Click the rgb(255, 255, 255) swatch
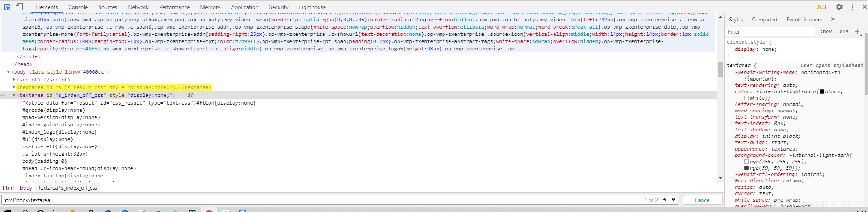The height and width of the screenshot is (212, 868). (x=747, y=162)
